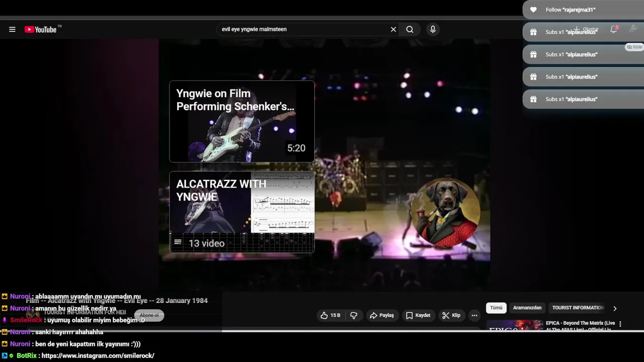Click SmileRock username in chat

(x=26, y=320)
